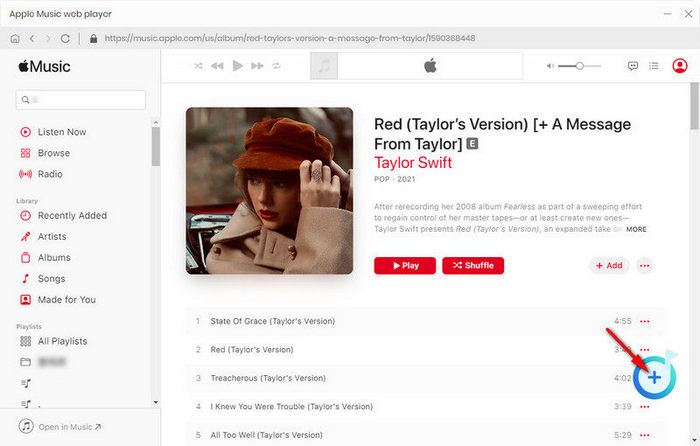Open the account profile icon
700x446 pixels.
point(680,66)
